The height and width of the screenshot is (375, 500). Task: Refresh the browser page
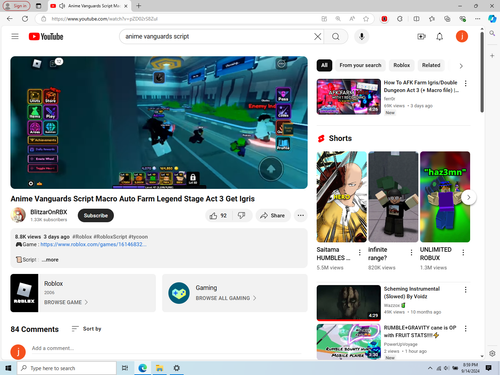(x=25, y=19)
